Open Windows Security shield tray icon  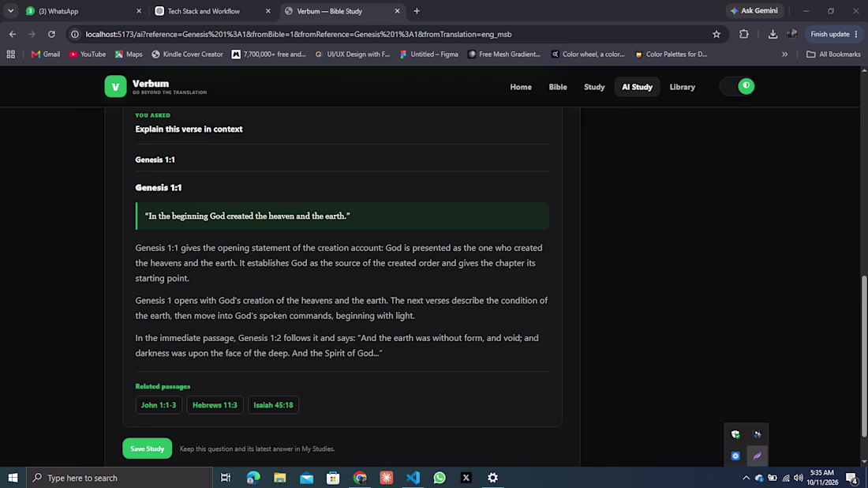pos(735,434)
